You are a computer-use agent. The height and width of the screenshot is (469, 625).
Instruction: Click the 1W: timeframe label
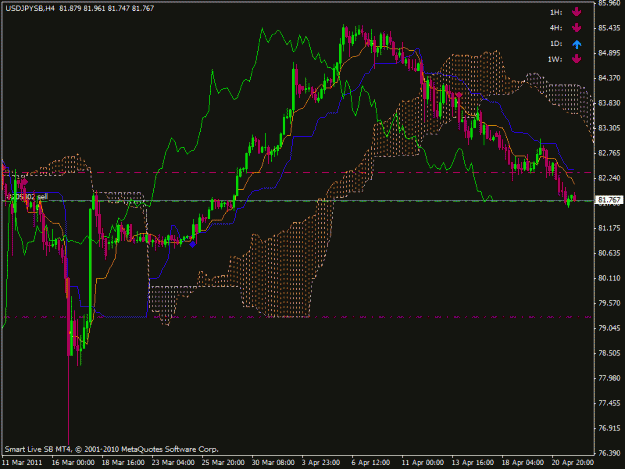tap(555, 59)
